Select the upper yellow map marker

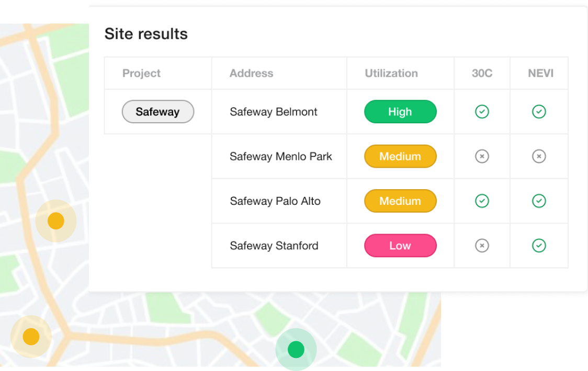[56, 221]
